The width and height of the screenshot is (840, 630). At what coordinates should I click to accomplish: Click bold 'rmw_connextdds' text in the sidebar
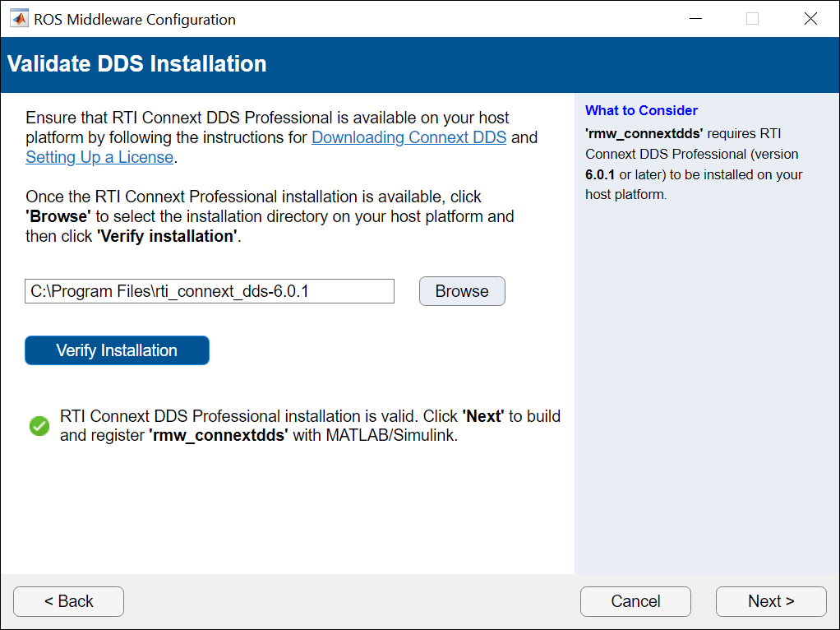pos(644,132)
